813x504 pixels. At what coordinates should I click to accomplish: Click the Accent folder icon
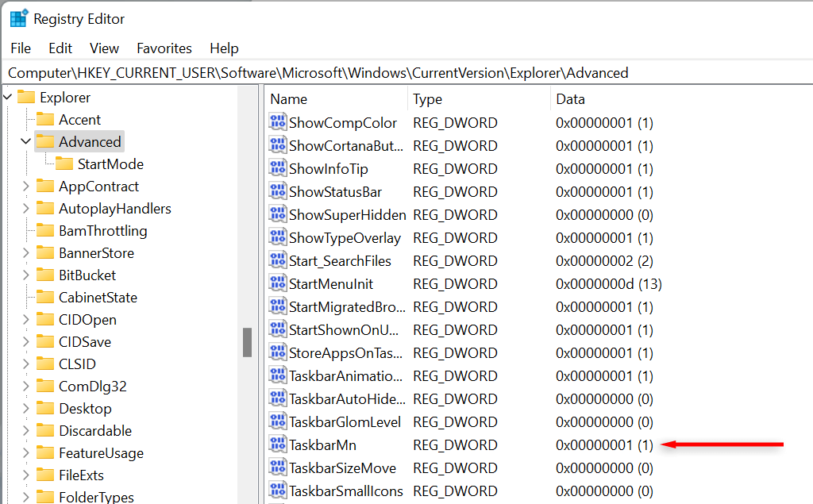[x=45, y=120]
